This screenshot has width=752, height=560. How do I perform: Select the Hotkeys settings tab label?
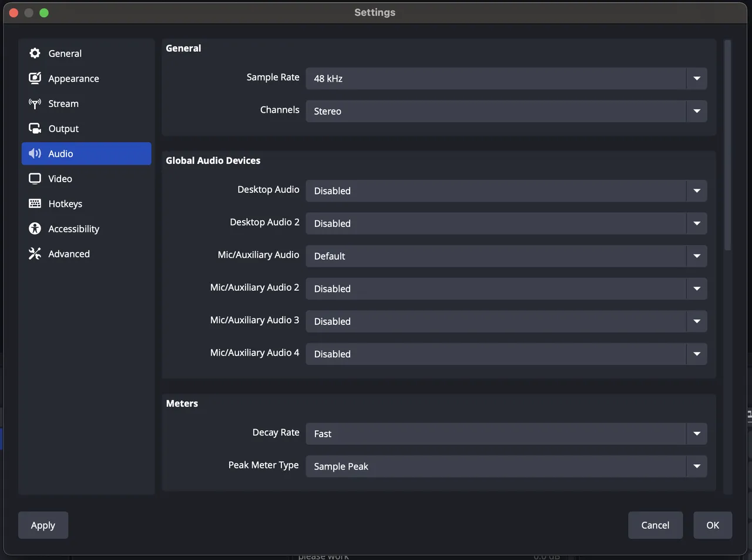(65, 204)
